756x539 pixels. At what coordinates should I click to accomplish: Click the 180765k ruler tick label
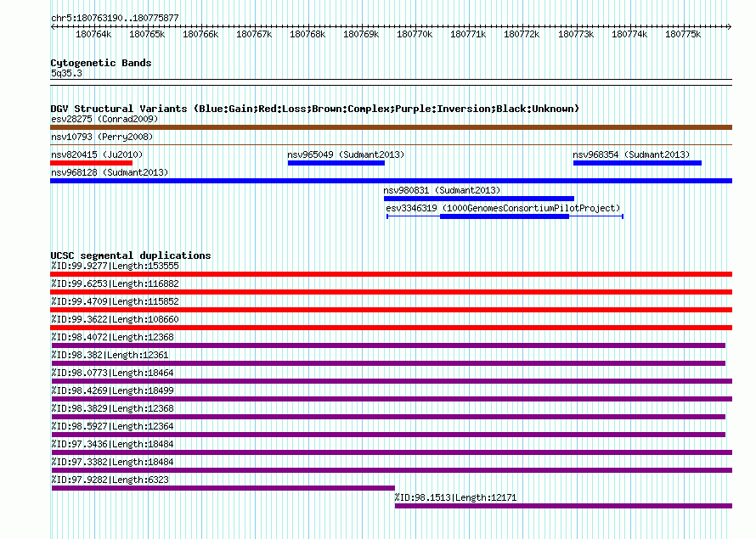click(x=147, y=34)
